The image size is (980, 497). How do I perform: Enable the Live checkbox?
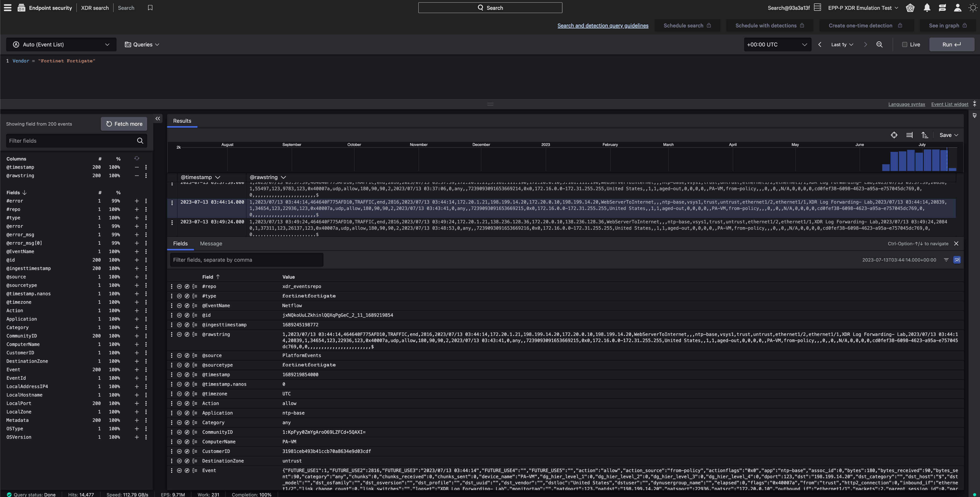(904, 45)
